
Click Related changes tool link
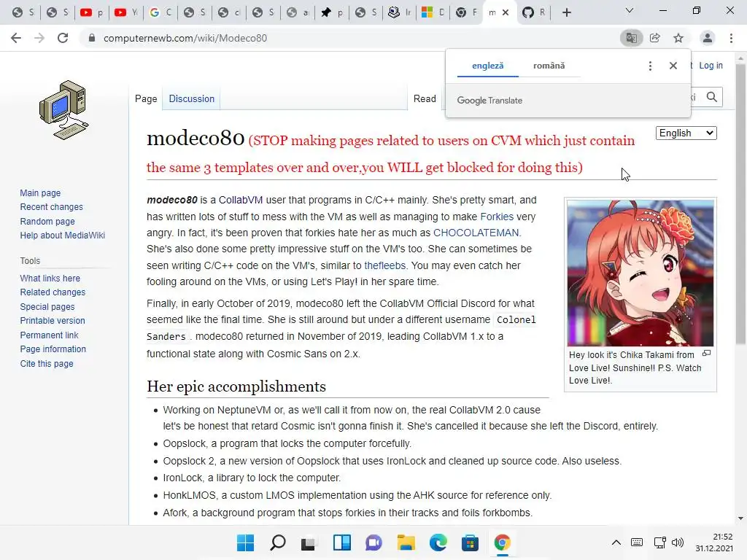click(53, 292)
